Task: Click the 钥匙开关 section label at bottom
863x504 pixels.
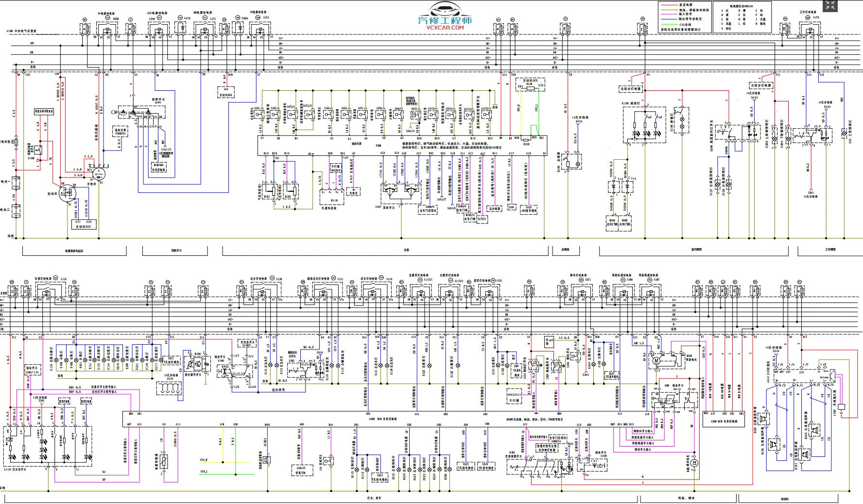Action: (x=175, y=251)
